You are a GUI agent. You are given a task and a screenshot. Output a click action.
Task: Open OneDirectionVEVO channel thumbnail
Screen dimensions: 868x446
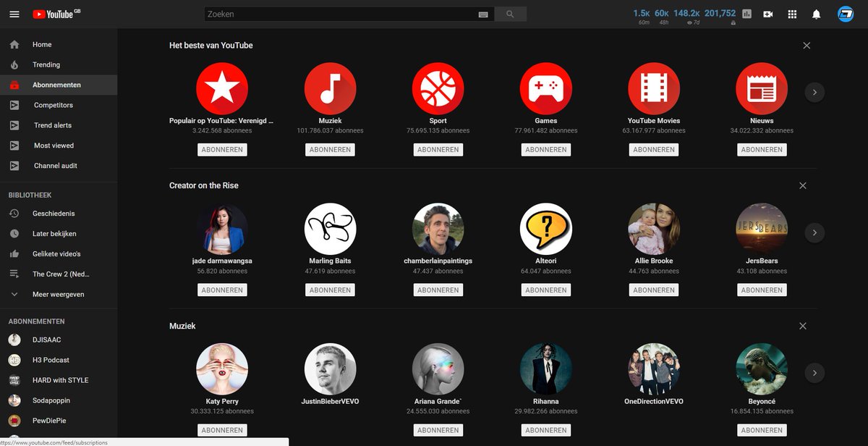coord(654,369)
